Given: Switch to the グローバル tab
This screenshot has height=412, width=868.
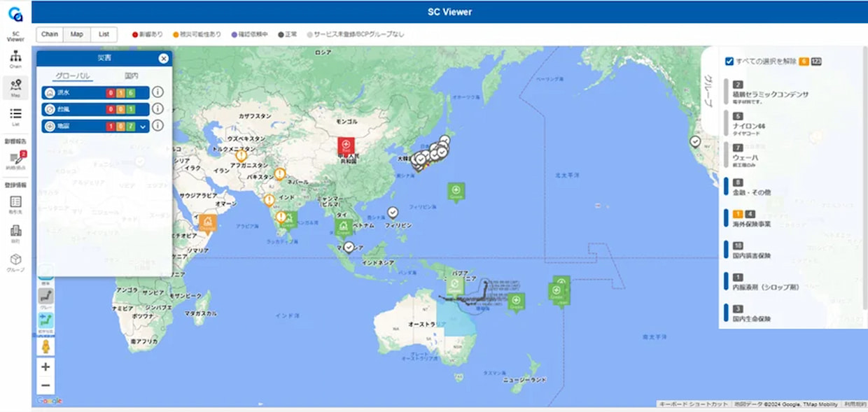Looking at the screenshot, I should point(73,76).
